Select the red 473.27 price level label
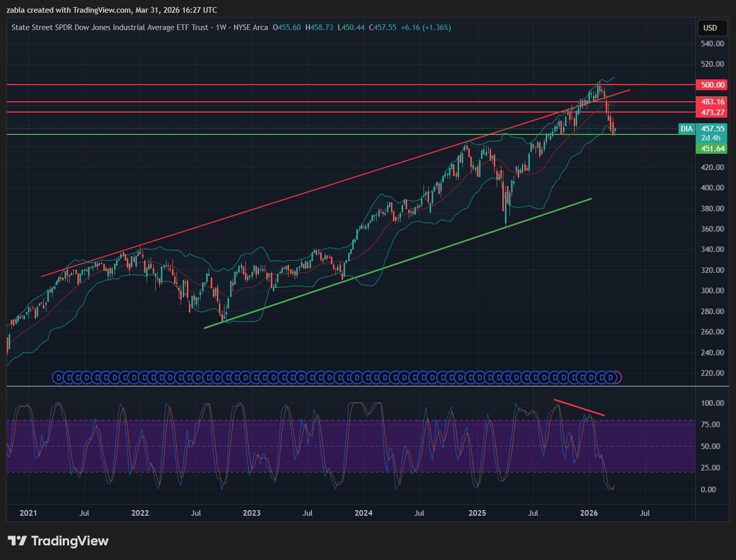Image resolution: width=736 pixels, height=560 pixels. coord(712,113)
